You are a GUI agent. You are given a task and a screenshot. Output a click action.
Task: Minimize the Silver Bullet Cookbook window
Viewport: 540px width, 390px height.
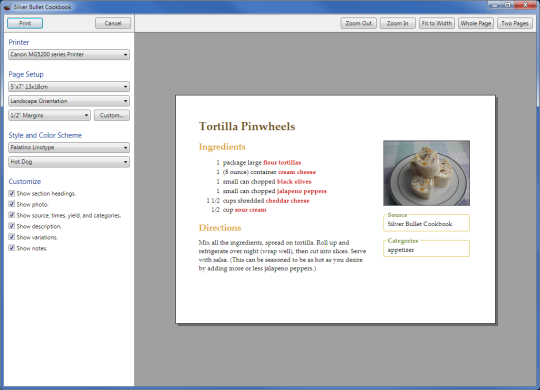tap(495, 5)
